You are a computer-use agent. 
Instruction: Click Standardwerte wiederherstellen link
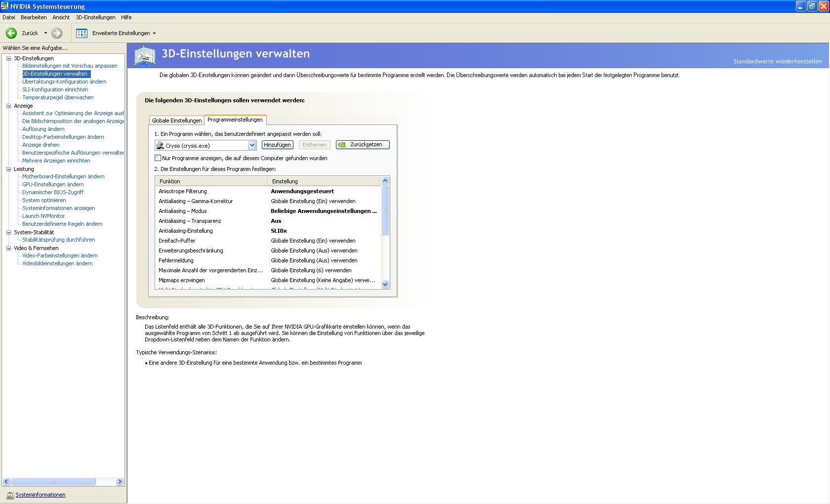point(777,61)
